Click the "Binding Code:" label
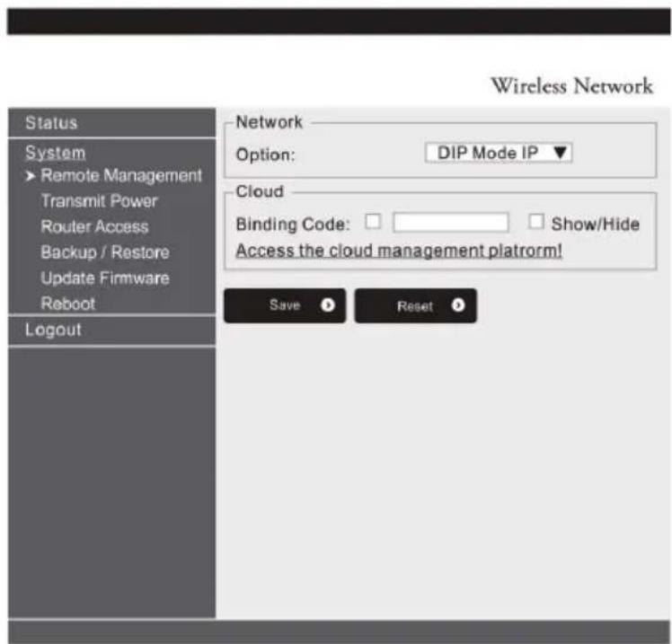Screen dimensions: 672x644 coord(293,224)
